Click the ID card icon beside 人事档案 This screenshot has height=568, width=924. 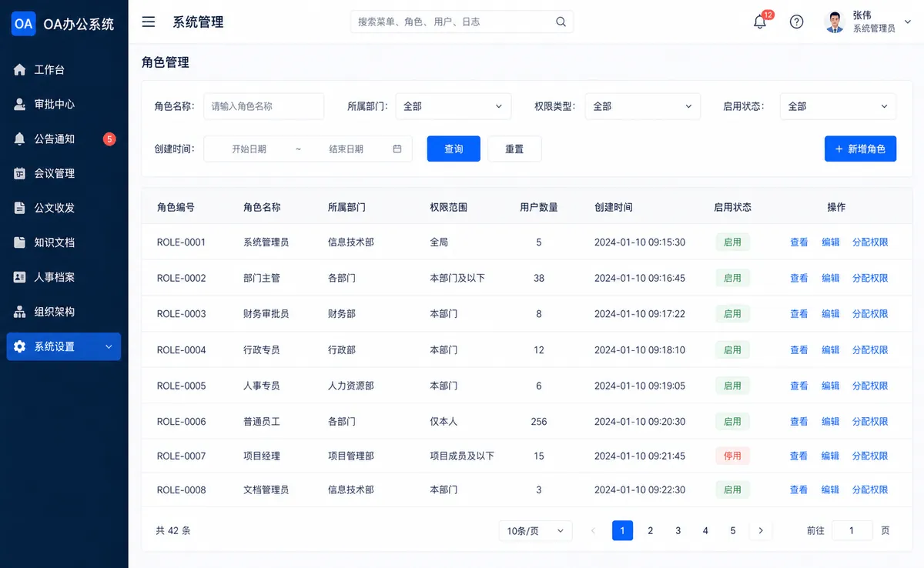tap(20, 277)
